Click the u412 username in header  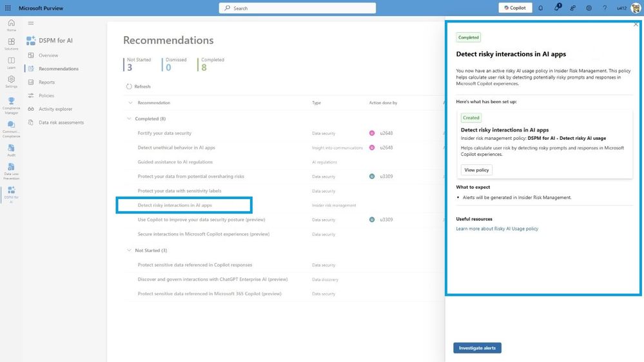click(x=621, y=8)
